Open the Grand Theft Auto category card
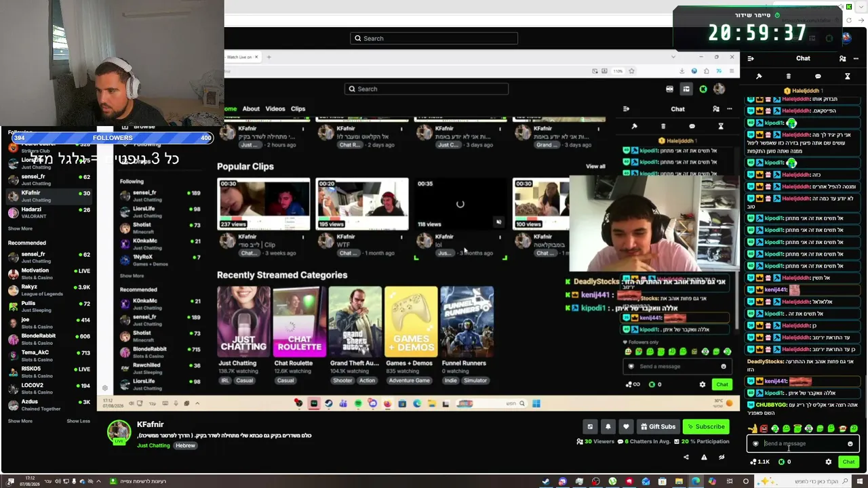 pos(355,322)
